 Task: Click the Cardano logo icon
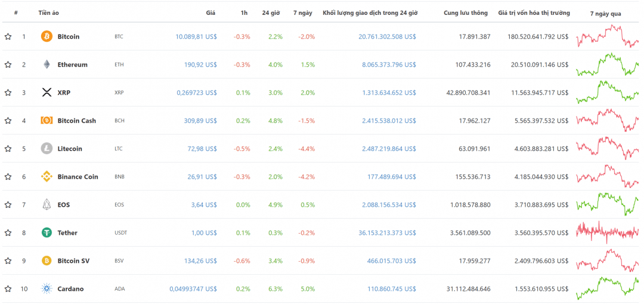pos(47,289)
